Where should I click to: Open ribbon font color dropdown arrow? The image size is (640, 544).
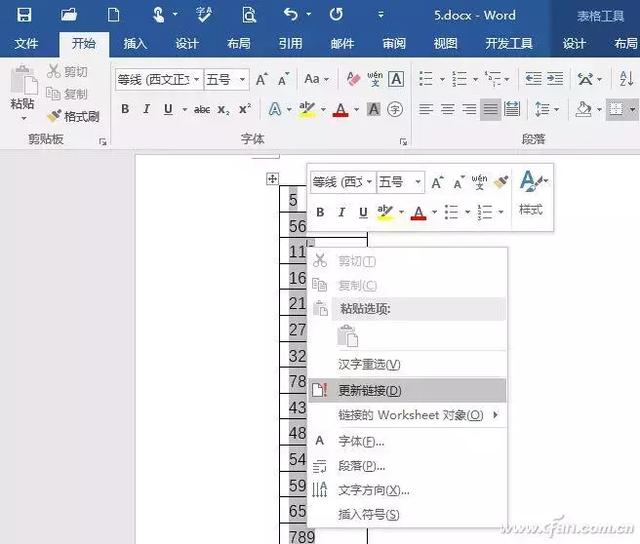pos(356,109)
